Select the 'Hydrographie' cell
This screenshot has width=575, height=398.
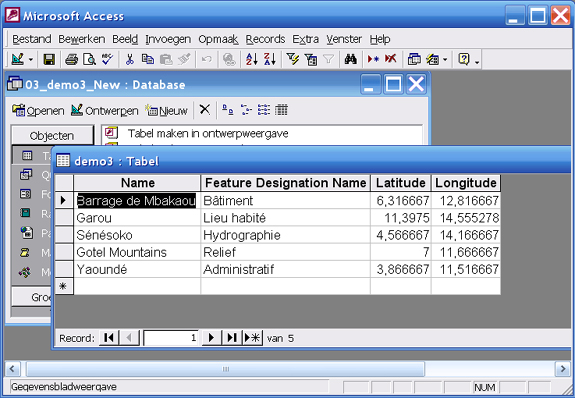[285, 235]
